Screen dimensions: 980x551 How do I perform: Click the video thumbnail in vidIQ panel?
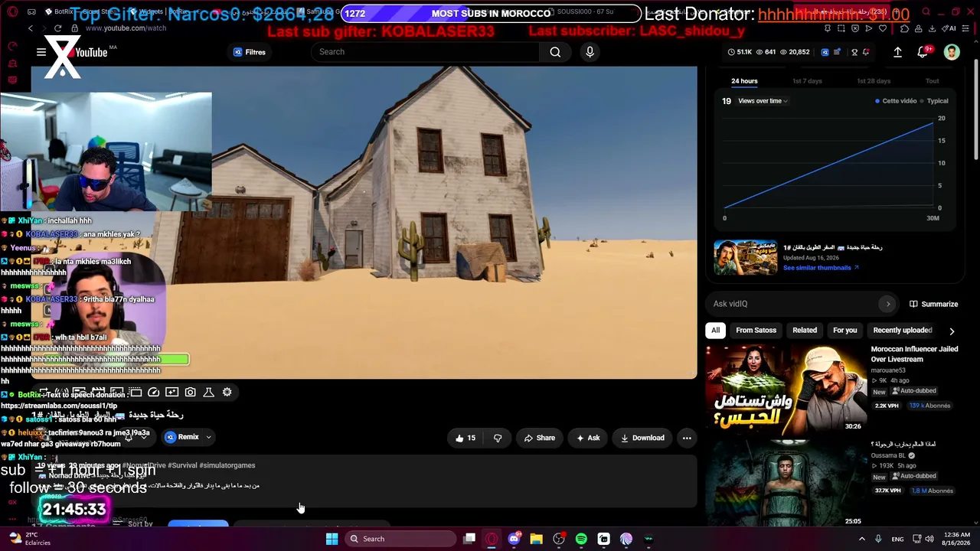745,257
